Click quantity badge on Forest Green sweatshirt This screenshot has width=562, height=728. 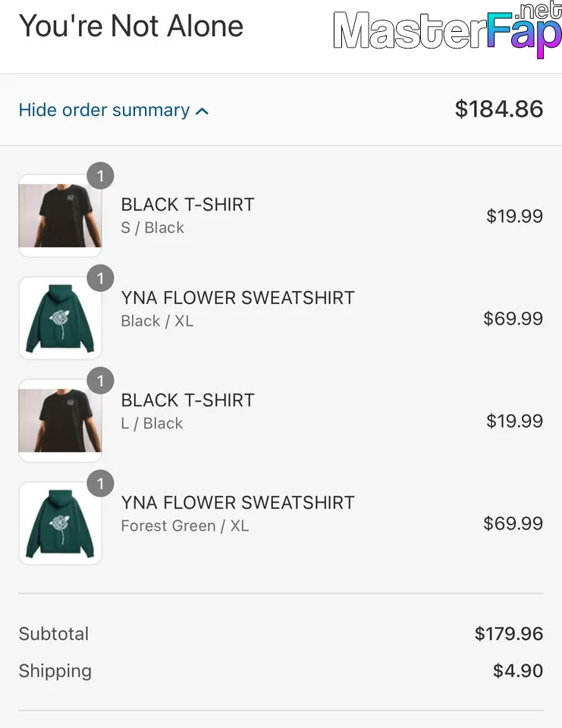coord(100,483)
